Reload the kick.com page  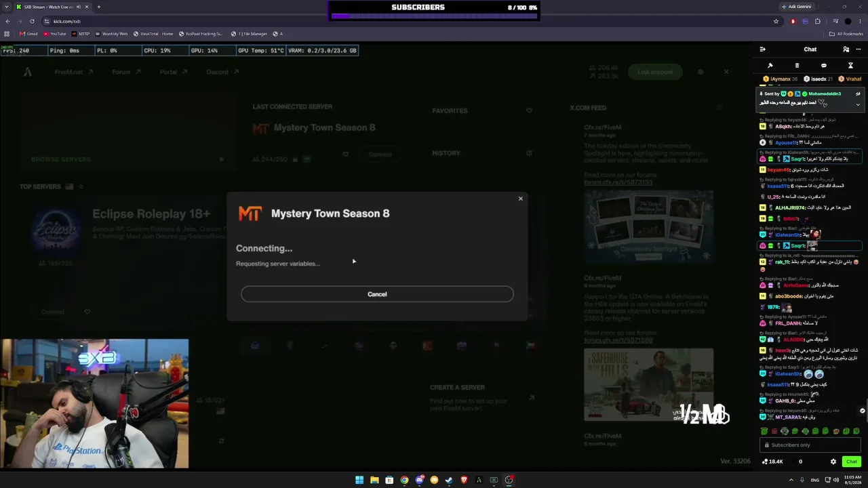pos(32,21)
